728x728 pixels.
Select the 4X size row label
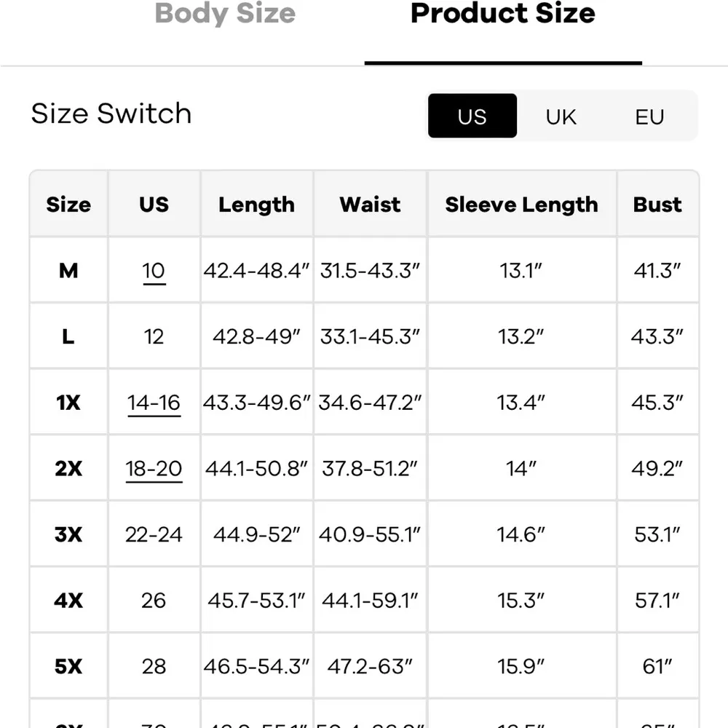[x=68, y=601]
